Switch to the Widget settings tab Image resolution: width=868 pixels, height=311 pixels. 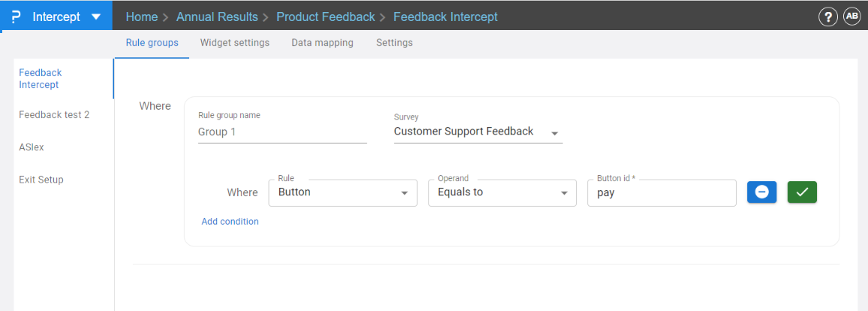[234, 43]
